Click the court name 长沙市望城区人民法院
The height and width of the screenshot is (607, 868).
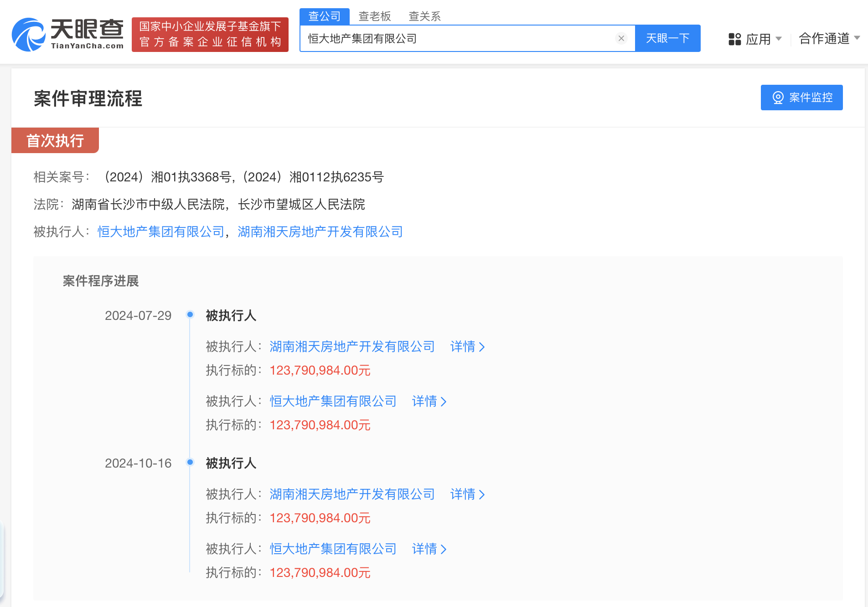click(301, 204)
